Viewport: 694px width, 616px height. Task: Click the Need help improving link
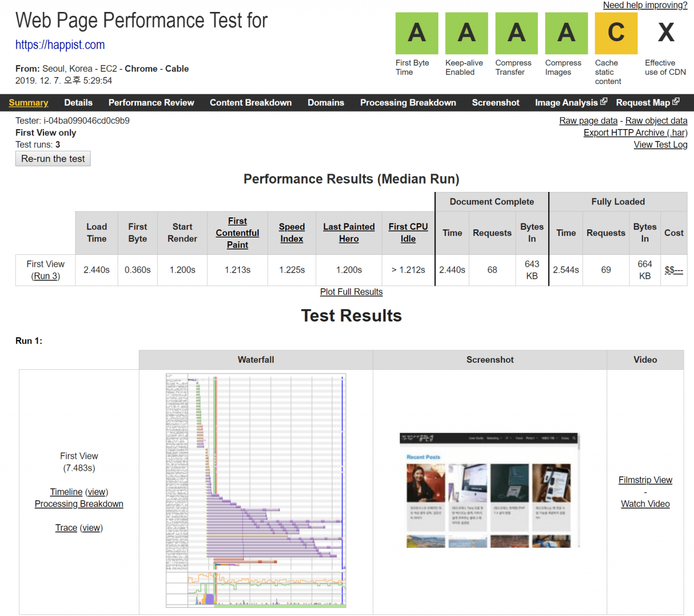(x=645, y=5)
